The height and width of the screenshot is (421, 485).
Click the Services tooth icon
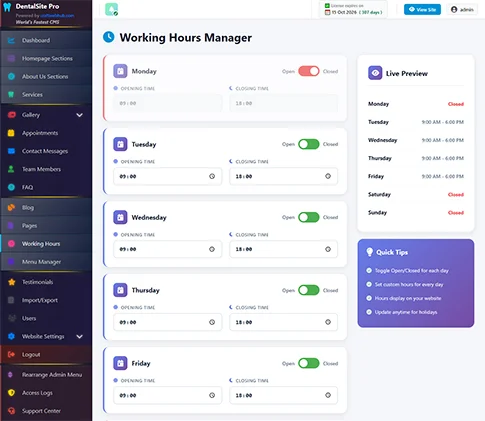(11, 94)
